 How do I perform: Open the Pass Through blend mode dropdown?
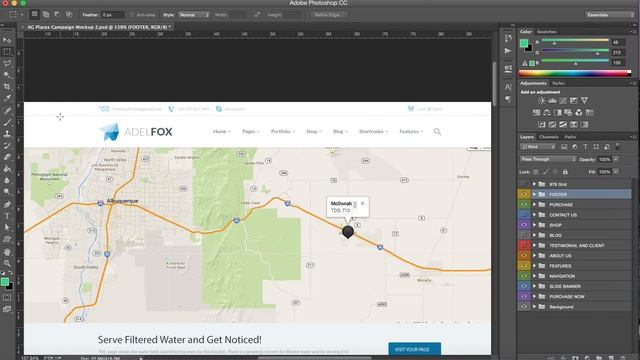(548, 159)
